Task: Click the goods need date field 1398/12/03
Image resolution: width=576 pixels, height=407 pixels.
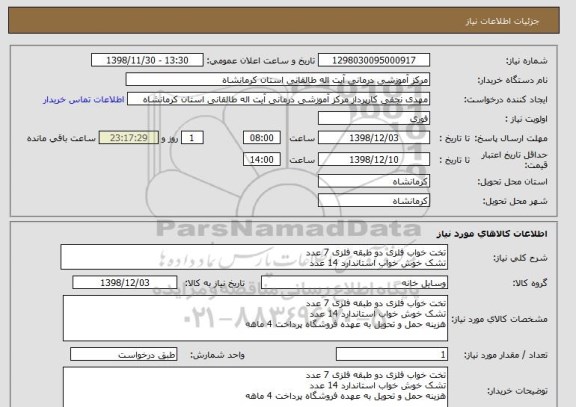Action: click(x=125, y=283)
